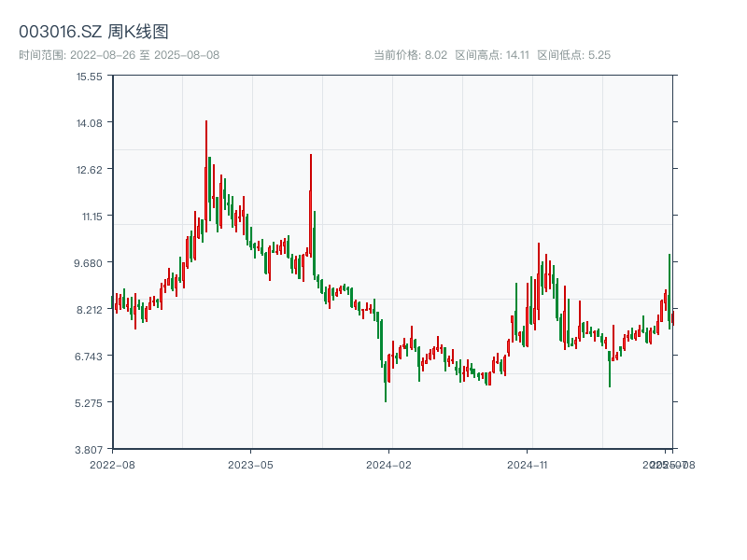This screenshot has height=560, width=747.
Task: Click the lowest green candlestick near 5.25
Action: coord(386,381)
